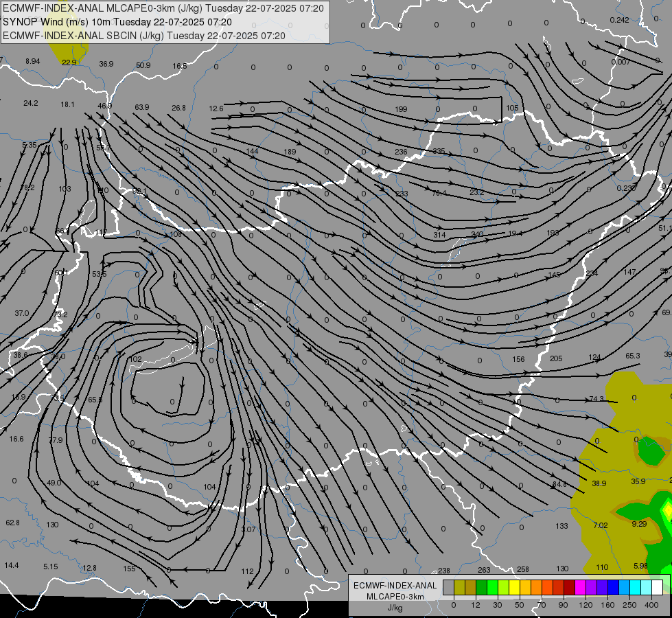Click the map value 193
The image size is (672, 618).
(x=553, y=233)
